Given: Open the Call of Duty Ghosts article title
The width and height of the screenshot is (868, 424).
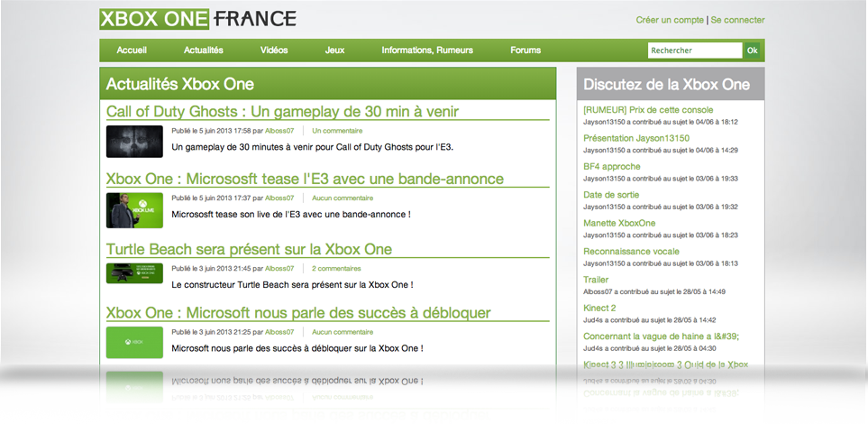Looking at the screenshot, I should pyautogui.click(x=282, y=111).
